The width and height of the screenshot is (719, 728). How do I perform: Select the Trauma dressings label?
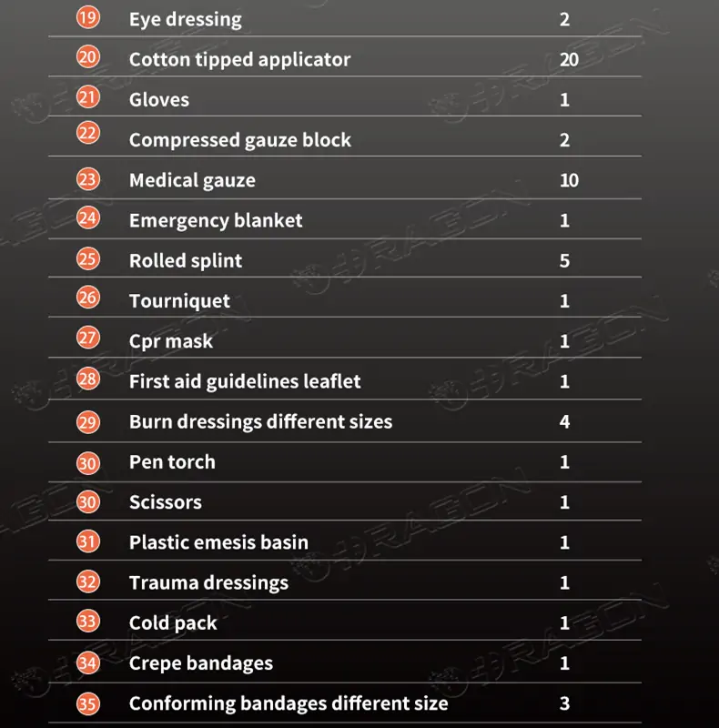[x=208, y=583]
